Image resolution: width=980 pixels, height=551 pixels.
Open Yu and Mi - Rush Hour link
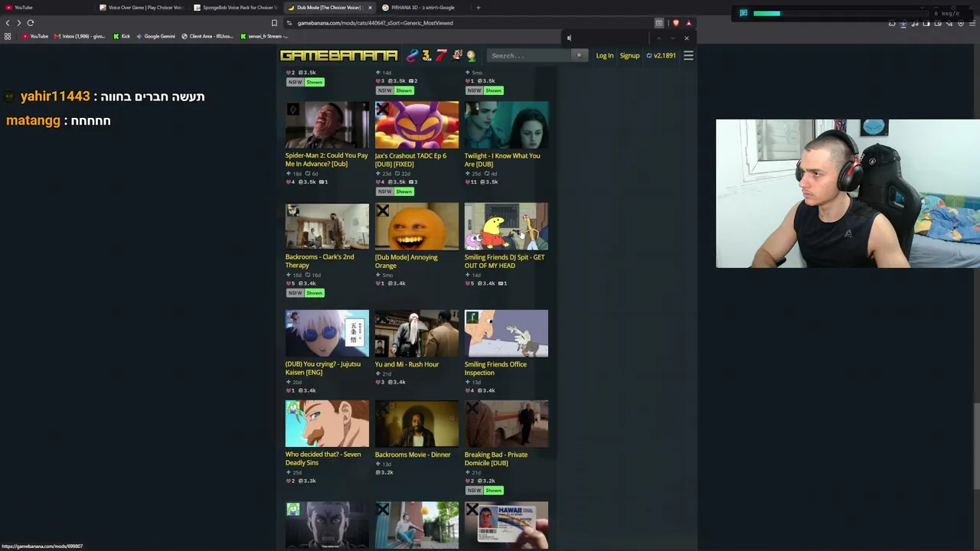point(407,364)
